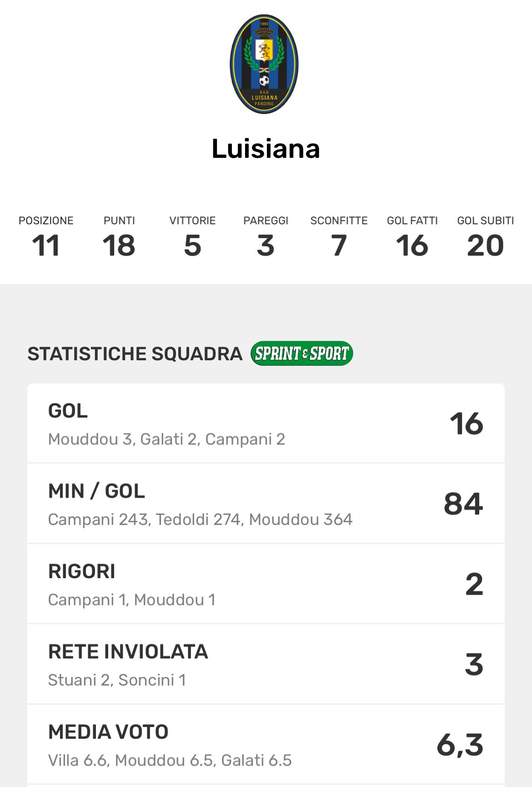This screenshot has width=532, height=787.
Task: Tap the Vittorie 5 stat
Action: pos(192,237)
